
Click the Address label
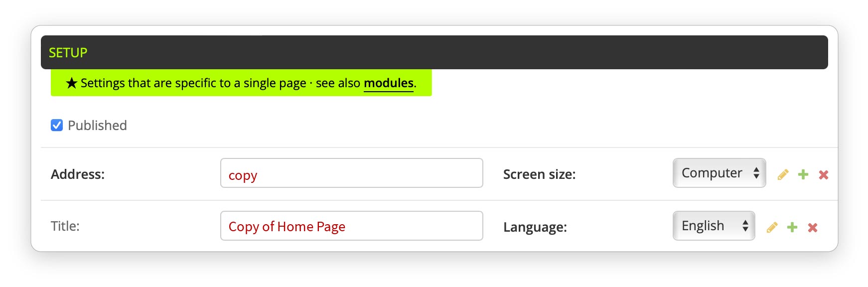point(78,174)
